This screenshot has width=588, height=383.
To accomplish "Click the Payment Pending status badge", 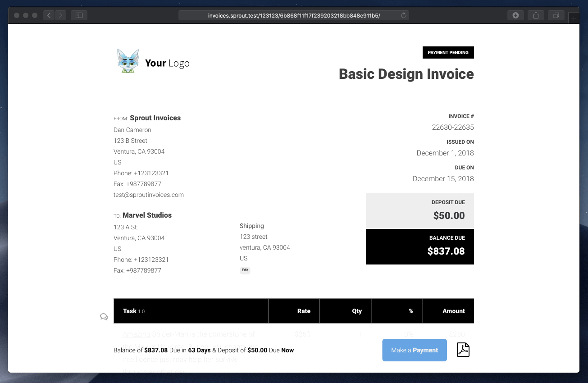I will (448, 52).
